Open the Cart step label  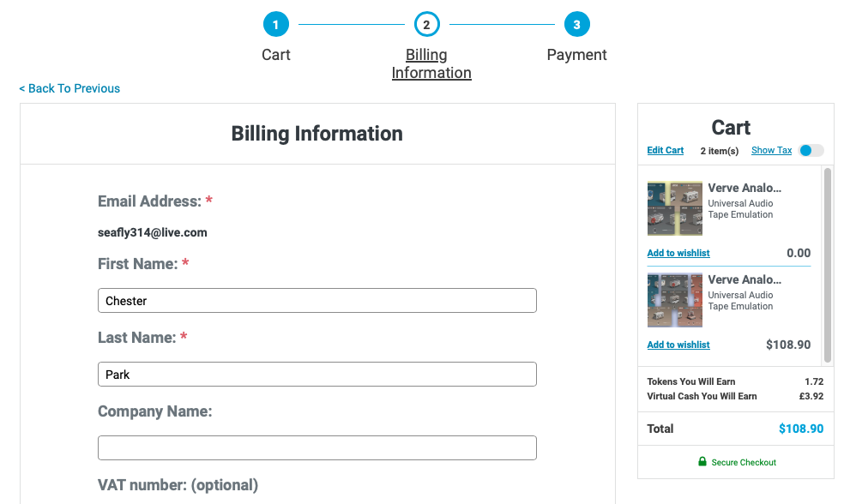tap(276, 55)
